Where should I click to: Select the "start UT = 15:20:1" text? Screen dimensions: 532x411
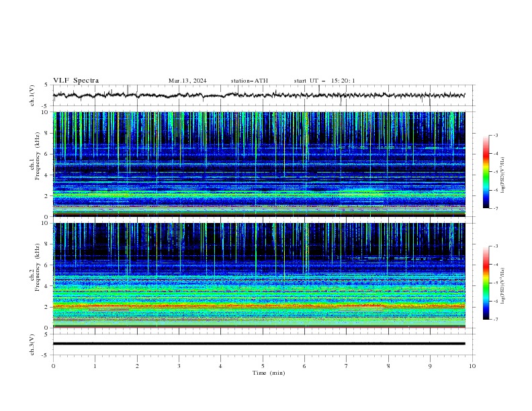click(324, 81)
